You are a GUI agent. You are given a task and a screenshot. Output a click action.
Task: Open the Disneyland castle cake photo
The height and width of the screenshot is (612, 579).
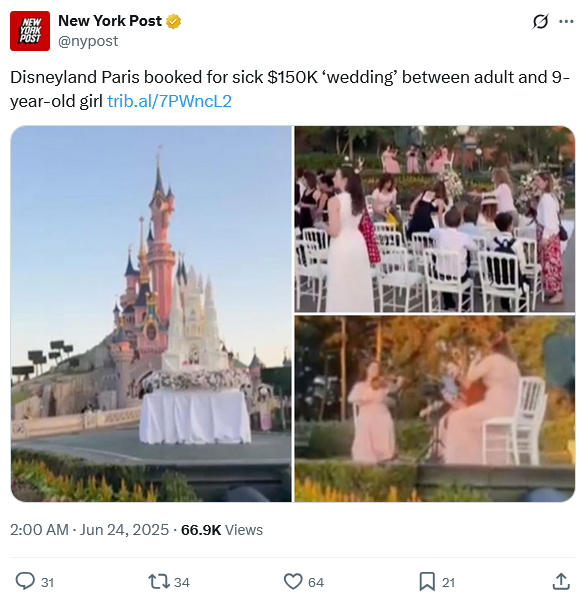pyautogui.click(x=151, y=313)
